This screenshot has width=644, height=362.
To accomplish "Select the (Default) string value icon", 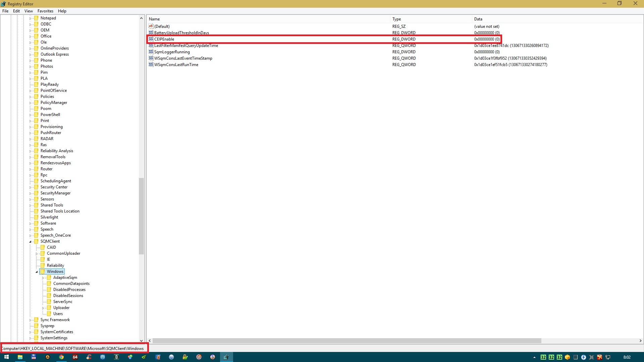I will click(151, 26).
